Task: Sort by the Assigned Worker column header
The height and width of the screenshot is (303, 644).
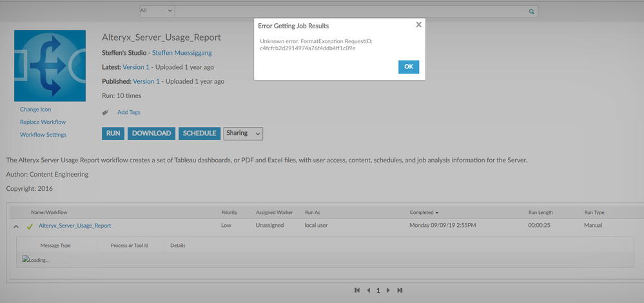Action: click(x=275, y=213)
